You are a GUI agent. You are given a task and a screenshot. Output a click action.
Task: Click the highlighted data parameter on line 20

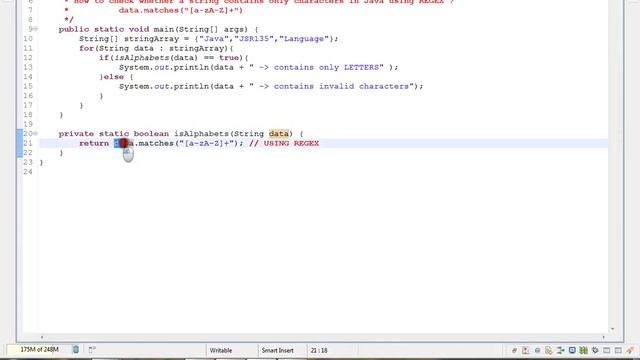click(x=279, y=133)
